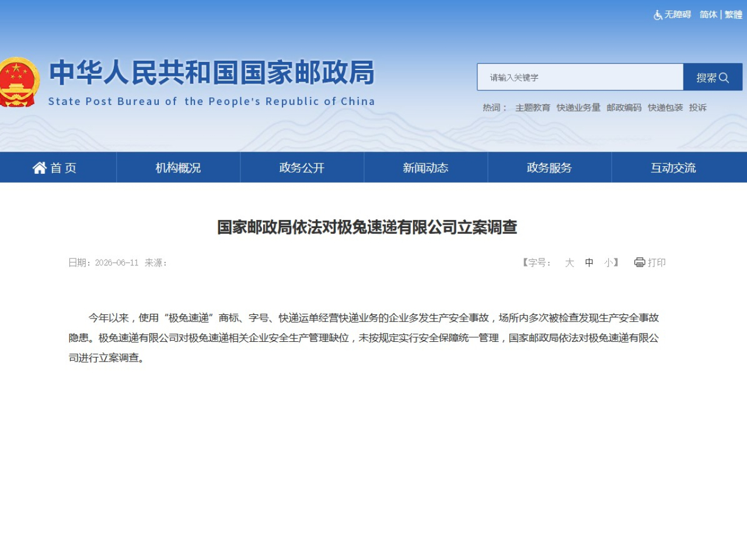The width and height of the screenshot is (747, 560).
Task: Open hot word 主题教育
Action: pyautogui.click(x=532, y=107)
